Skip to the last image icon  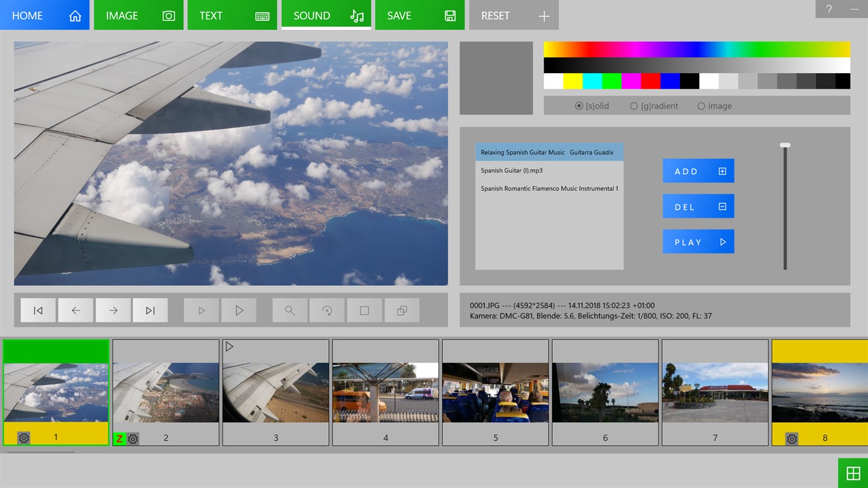coord(150,309)
